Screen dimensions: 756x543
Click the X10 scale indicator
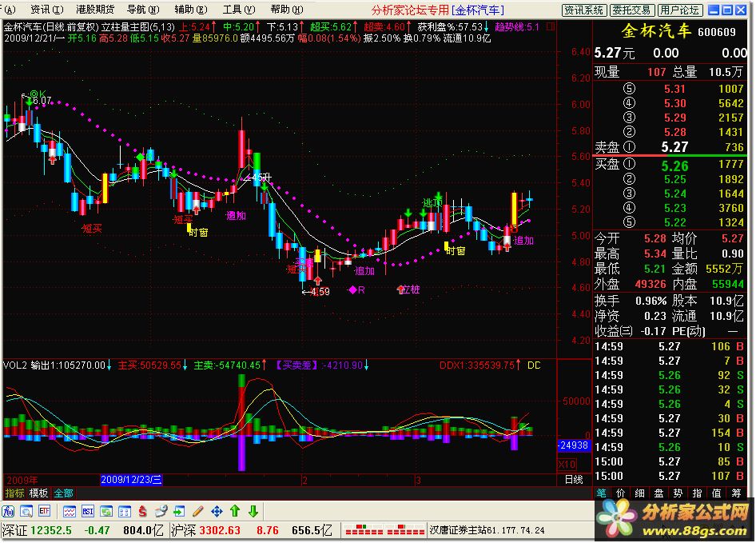pyautogui.click(x=567, y=465)
